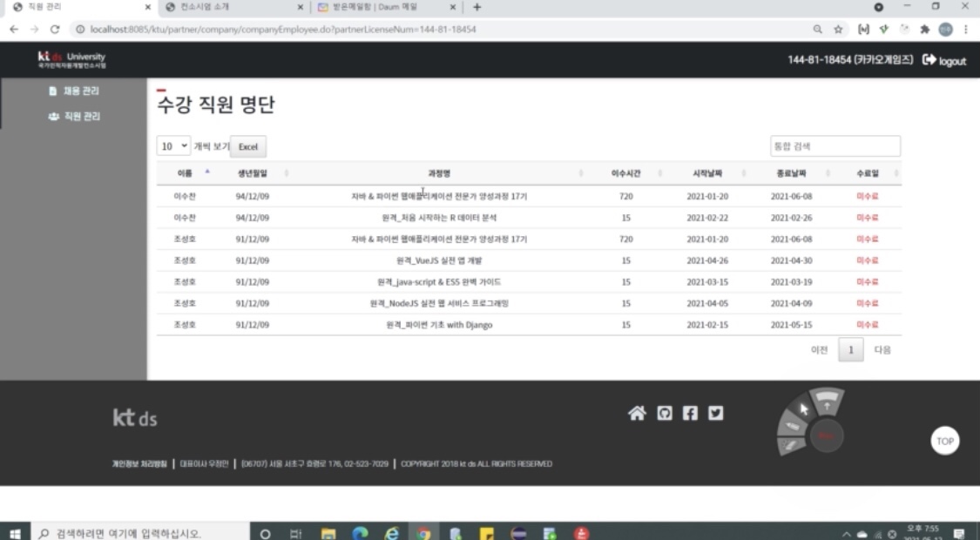980x540 pixels.
Task: Show hidden system tray icons chevron
Action: 846,534
